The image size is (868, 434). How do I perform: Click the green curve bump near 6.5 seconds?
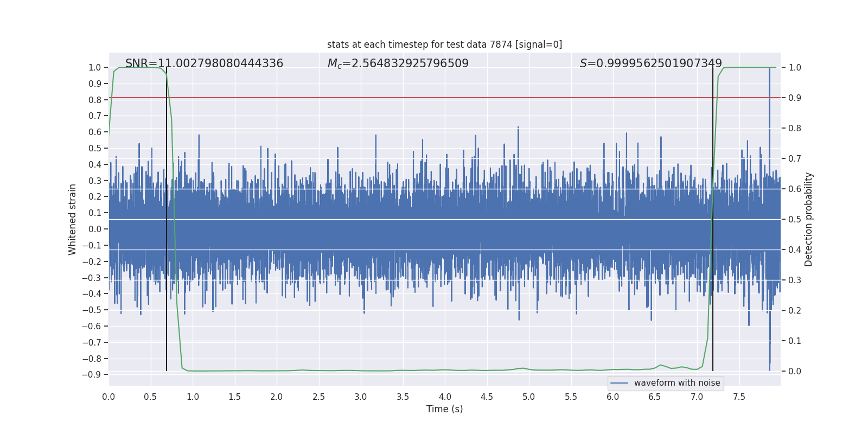660,365
